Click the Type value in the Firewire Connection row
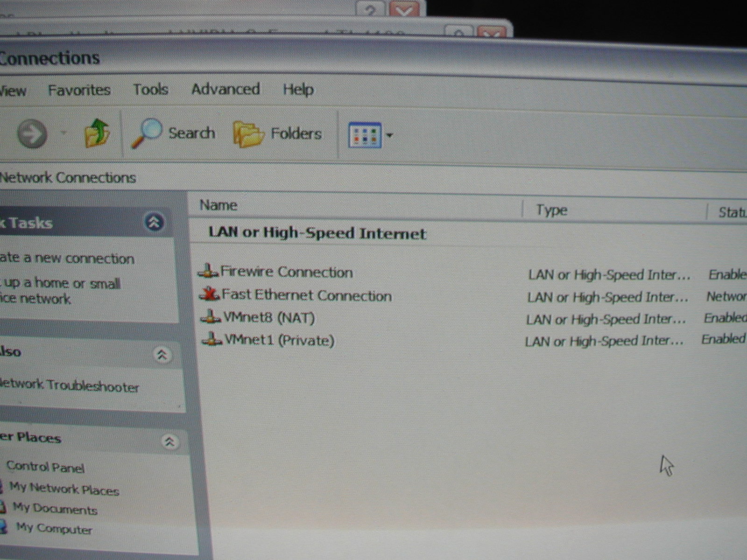747x560 pixels. pos(609,275)
